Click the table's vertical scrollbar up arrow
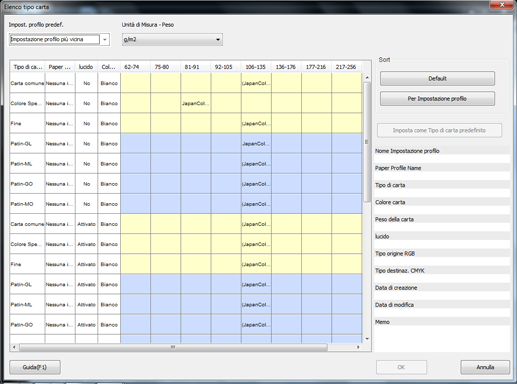Screen dimensions: 517x384 [367, 78]
